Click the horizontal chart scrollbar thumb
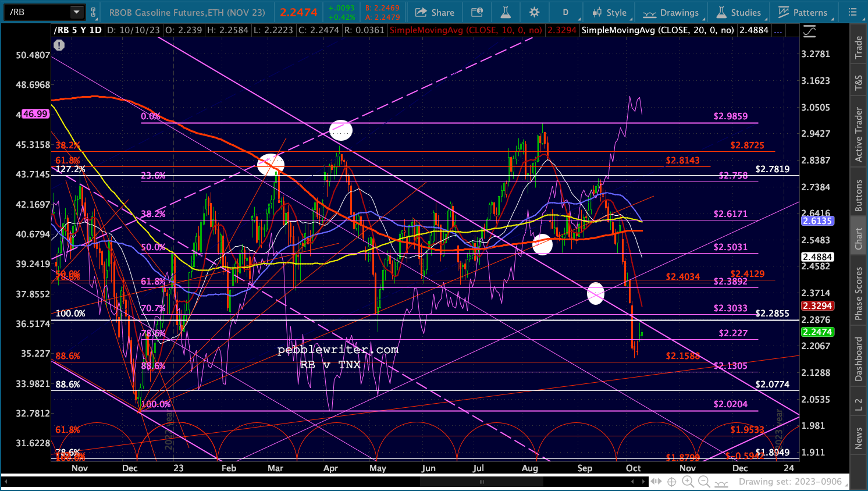868x491 pixels. point(482,482)
